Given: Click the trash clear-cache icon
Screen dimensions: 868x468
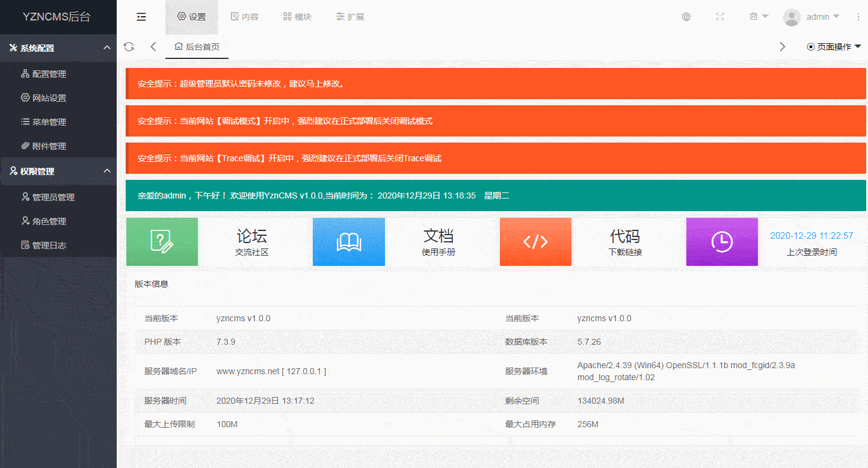Looking at the screenshot, I should (x=754, y=16).
